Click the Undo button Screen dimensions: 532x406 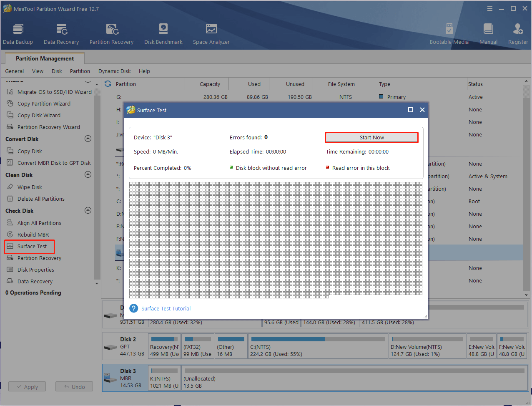pyautogui.click(x=74, y=387)
